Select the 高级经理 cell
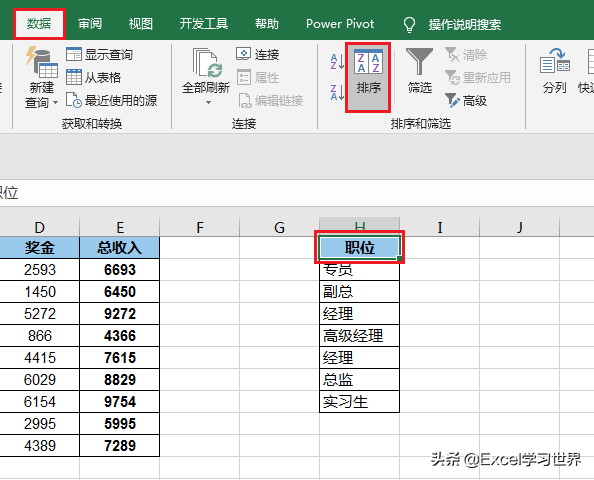594x480 pixels. tap(360, 336)
